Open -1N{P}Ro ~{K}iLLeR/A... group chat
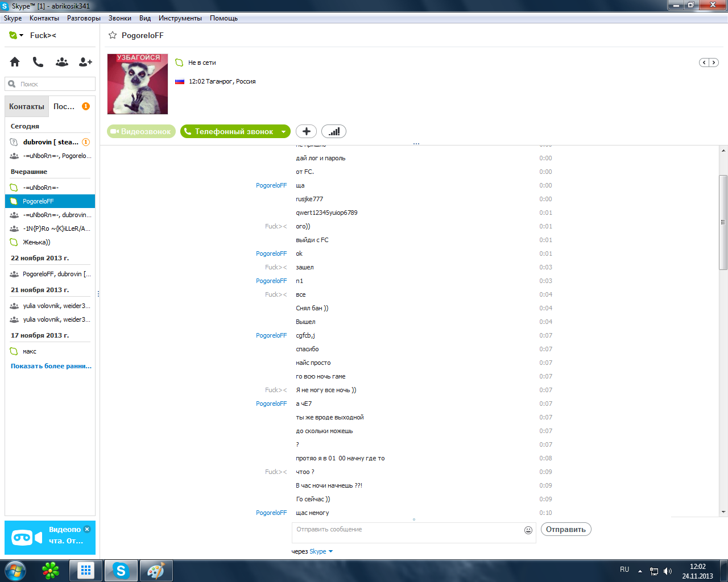The image size is (728, 582). pos(50,228)
